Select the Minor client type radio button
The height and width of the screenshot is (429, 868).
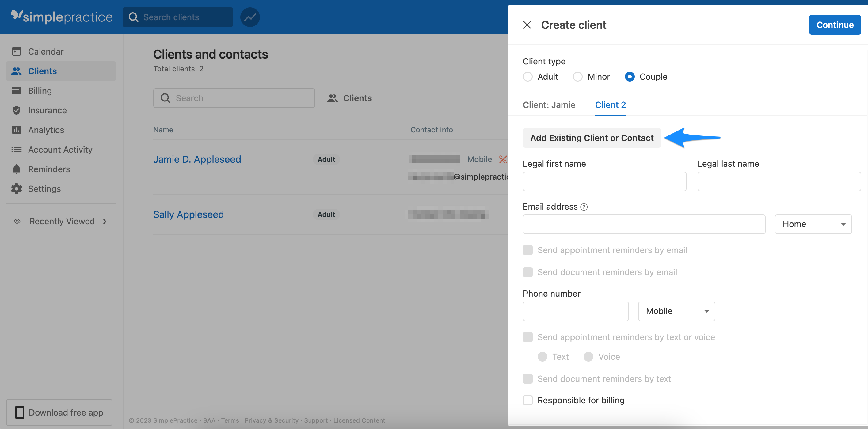click(577, 77)
